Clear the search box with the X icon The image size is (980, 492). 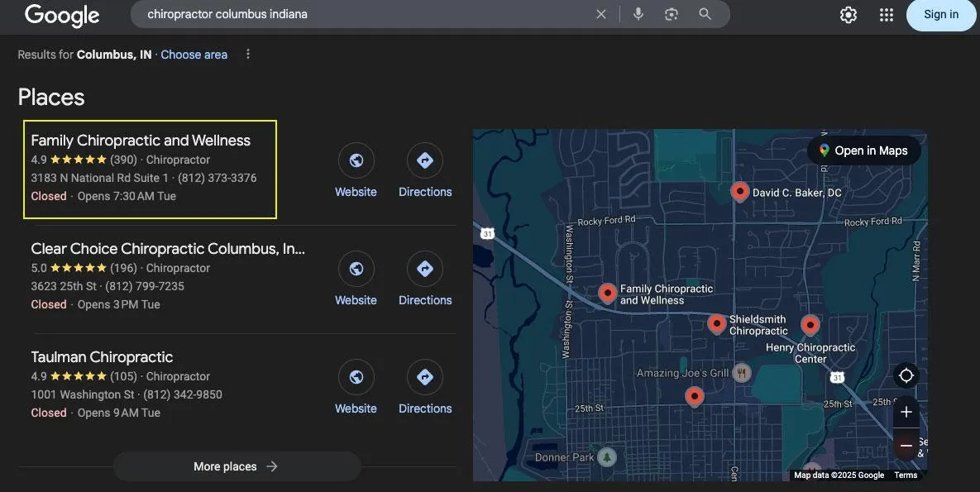(x=600, y=14)
